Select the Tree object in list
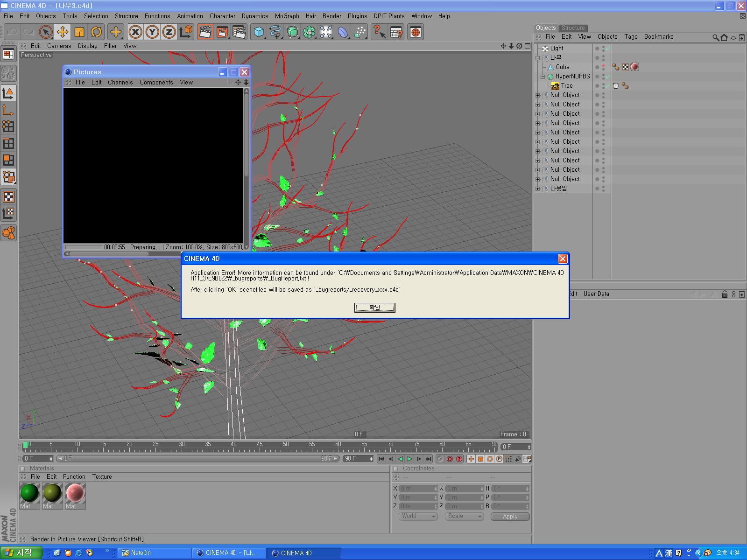Image resolution: width=747 pixels, height=560 pixels. [566, 86]
